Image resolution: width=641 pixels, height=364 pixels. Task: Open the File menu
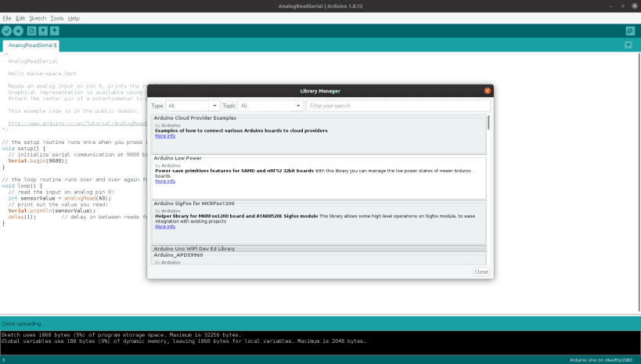tap(7, 19)
